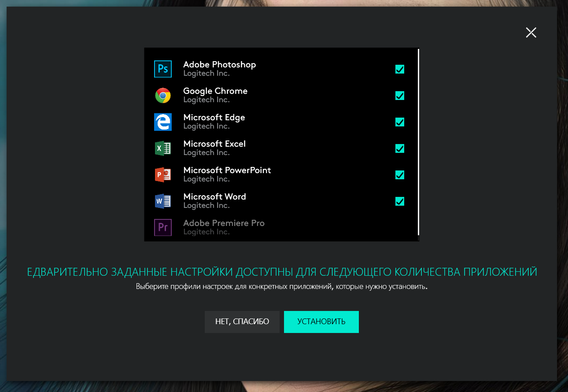
Task: Click the Adobe Premiere Pro icon
Action: click(162, 228)
